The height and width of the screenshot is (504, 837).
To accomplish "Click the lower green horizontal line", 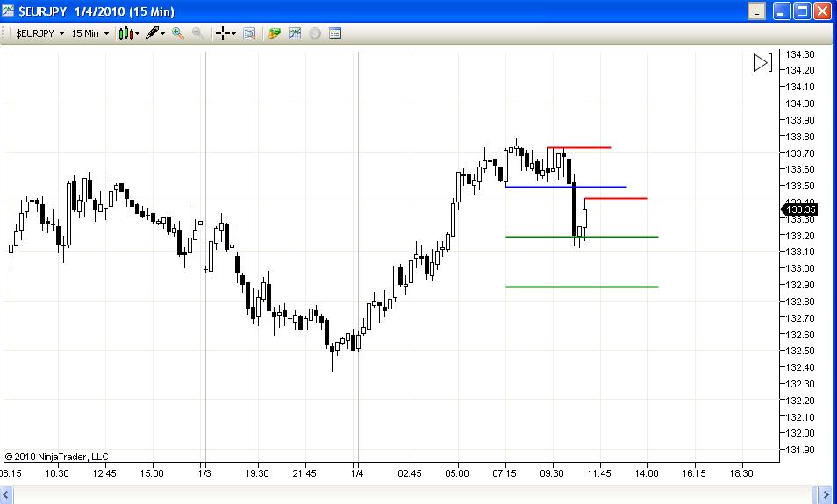I will click(x=582, y=287).
